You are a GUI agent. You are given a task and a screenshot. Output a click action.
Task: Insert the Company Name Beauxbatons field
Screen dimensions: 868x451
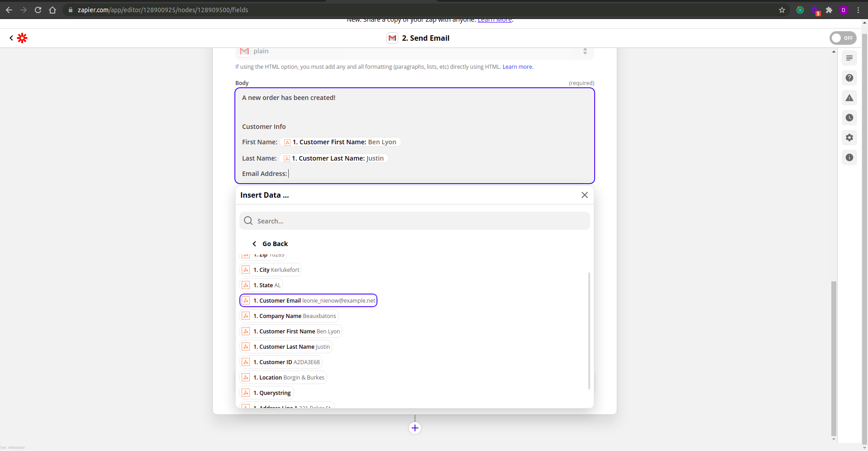coord(289,316)
